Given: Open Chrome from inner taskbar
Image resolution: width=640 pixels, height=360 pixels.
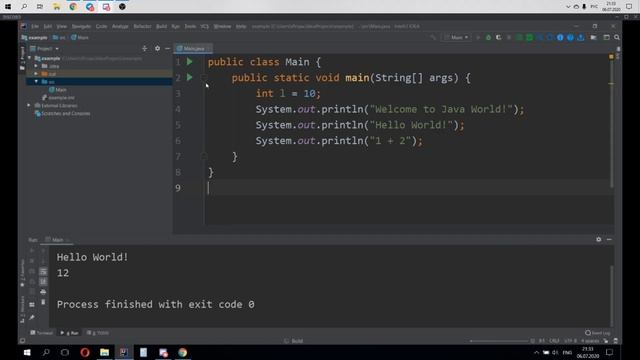Looking at the screenshot, I should click(x=182, y=352).
